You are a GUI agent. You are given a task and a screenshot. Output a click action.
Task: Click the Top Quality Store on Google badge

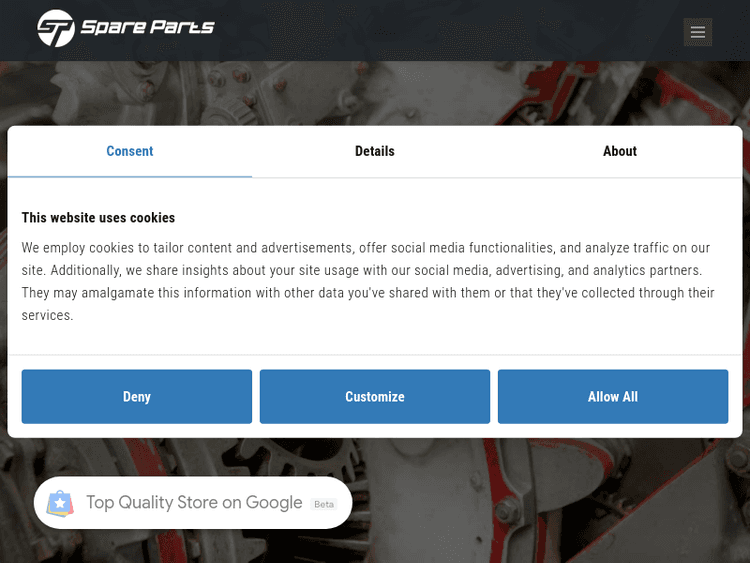point(193,503)
